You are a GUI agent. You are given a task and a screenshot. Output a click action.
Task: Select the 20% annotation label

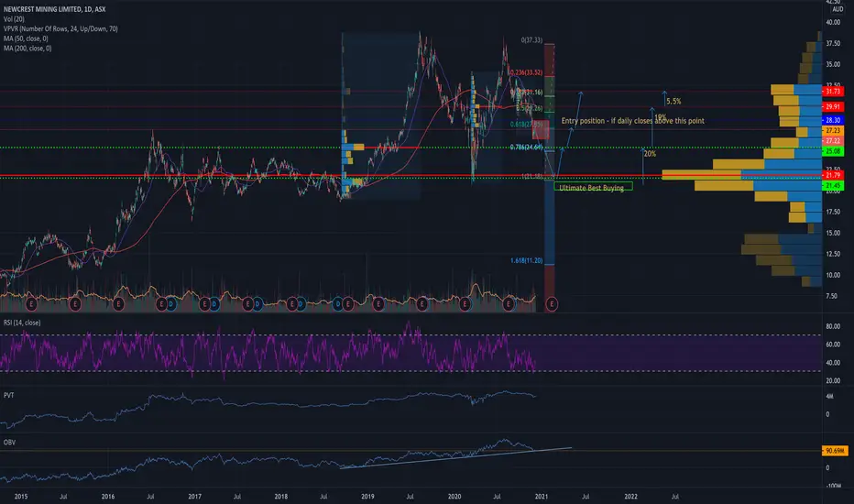click(650, 154)
